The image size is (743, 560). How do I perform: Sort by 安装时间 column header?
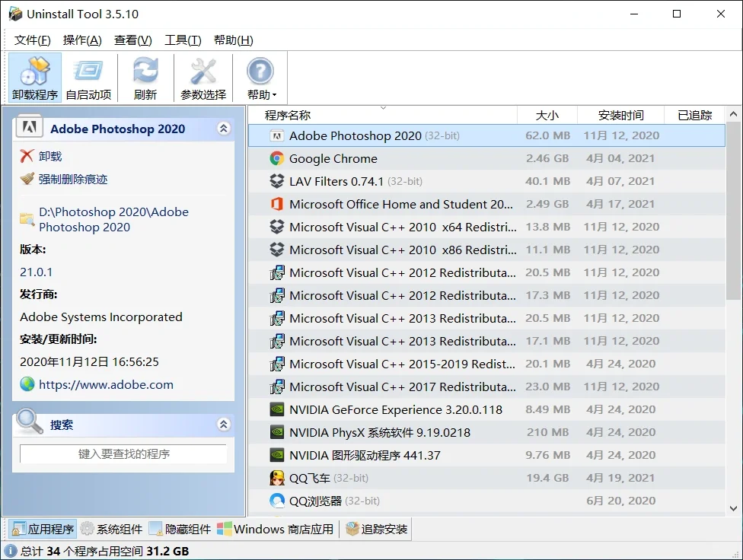point(620,115)
